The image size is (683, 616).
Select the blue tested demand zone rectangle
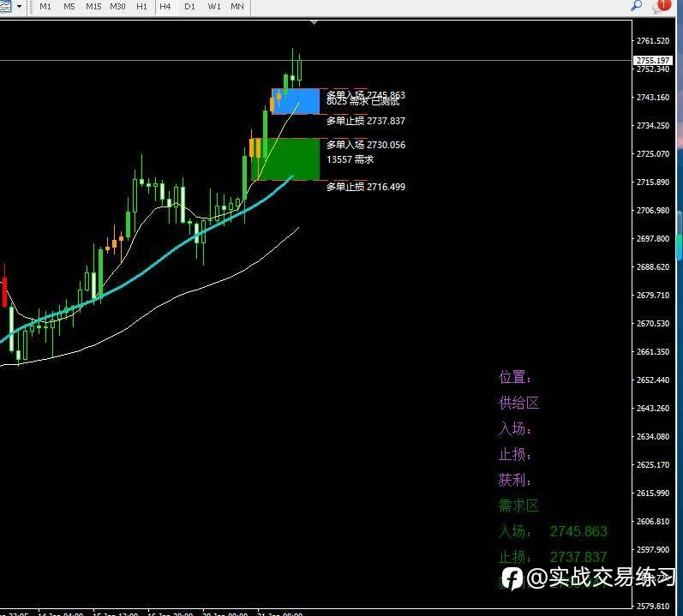click(x=296, y=101)
